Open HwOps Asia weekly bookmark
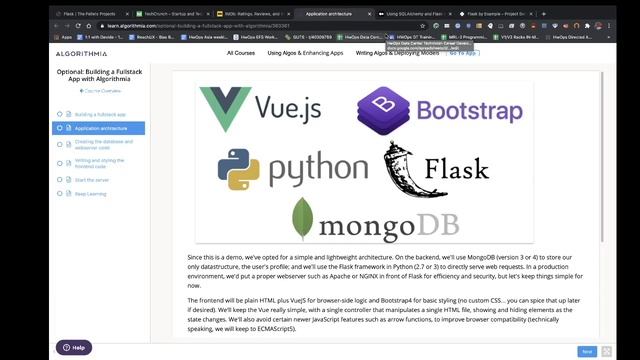 click(x=204, y=37)
